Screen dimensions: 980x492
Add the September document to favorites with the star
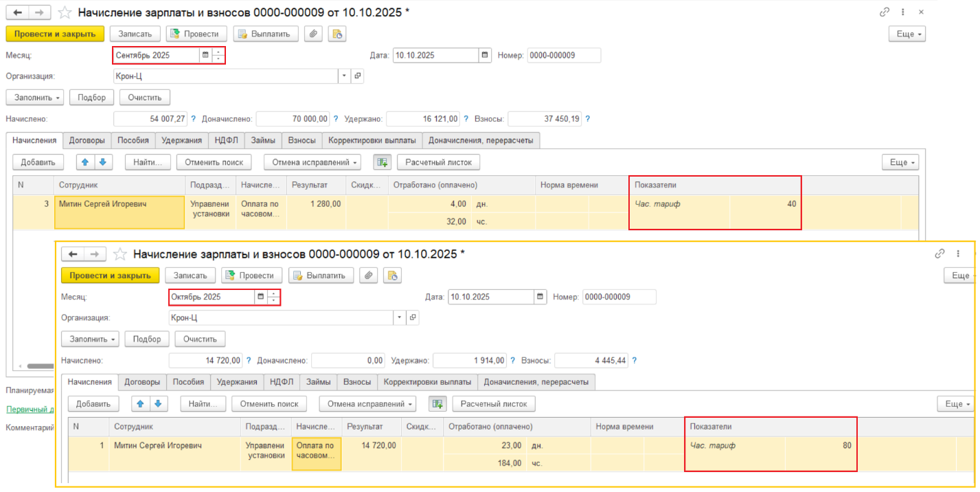65,12
